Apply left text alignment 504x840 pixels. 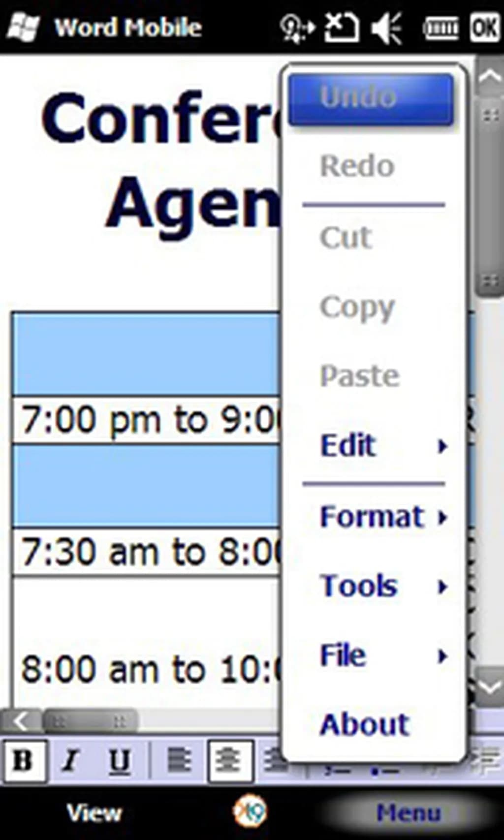coord(179,760)
